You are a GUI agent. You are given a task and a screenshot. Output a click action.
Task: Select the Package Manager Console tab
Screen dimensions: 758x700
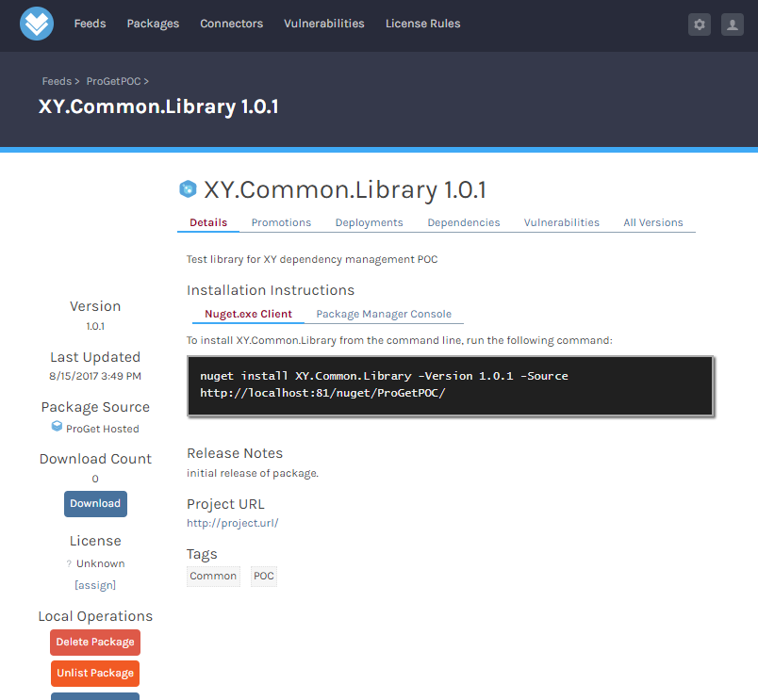tap(384, 314)
